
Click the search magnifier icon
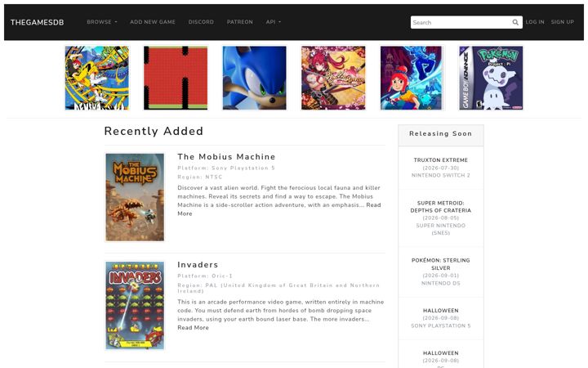[x=515, y=23]
